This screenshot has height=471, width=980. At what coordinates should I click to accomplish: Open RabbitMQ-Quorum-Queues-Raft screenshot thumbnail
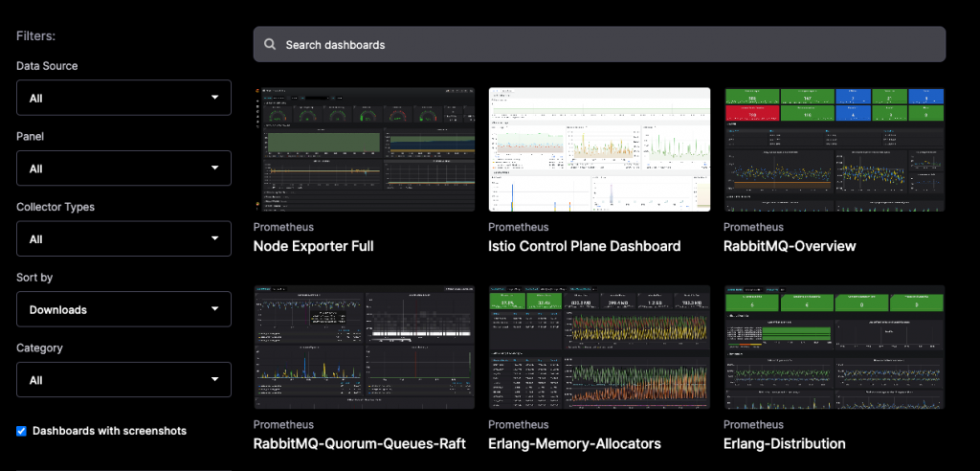(x=365, y=348)
